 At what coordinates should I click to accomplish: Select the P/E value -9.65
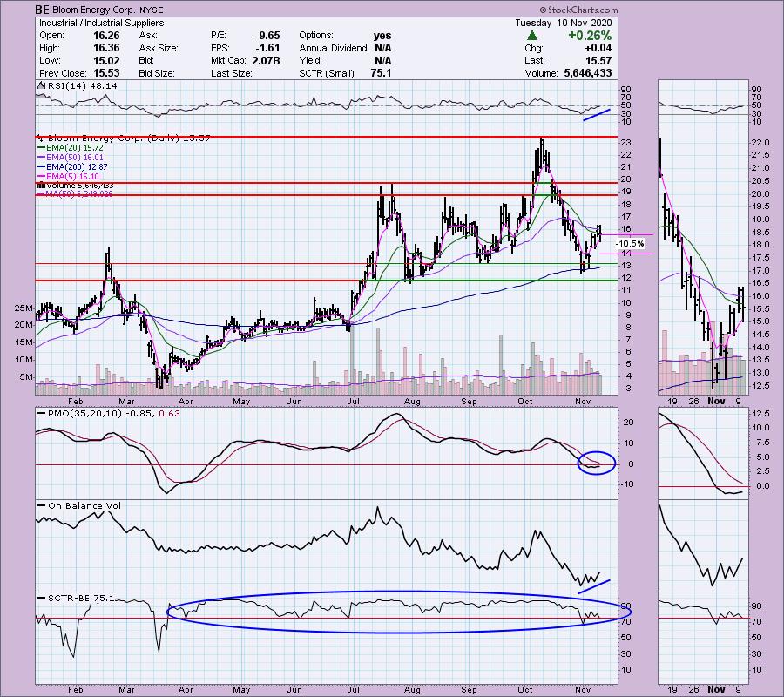(x=267, y=36)
